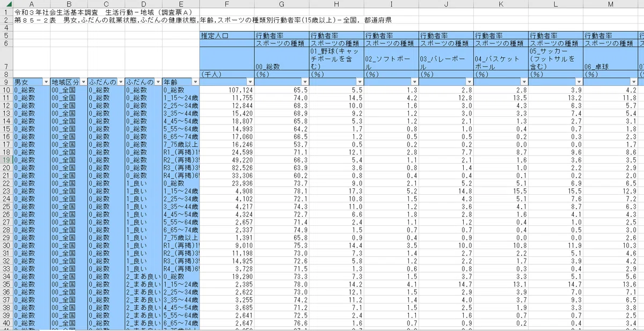644x331 pixels.
Task: Click 78.1 in column G row 23
Action: point(282,192)
